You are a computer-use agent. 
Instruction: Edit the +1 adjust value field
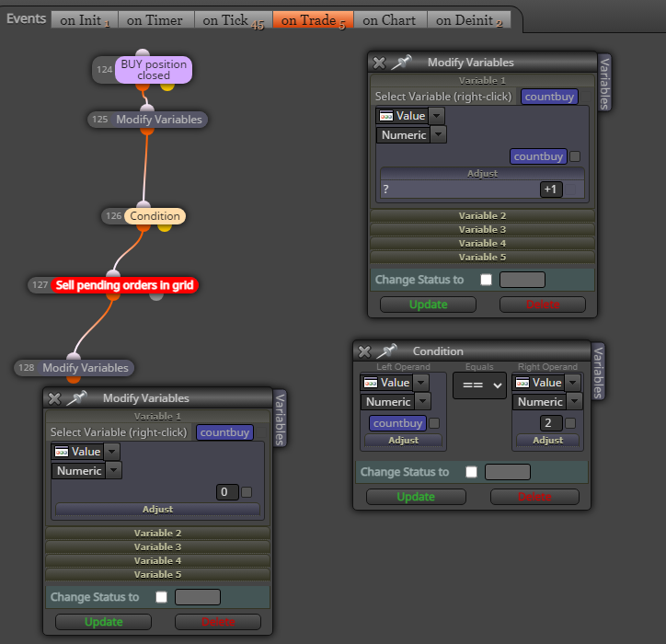(551, 190)
